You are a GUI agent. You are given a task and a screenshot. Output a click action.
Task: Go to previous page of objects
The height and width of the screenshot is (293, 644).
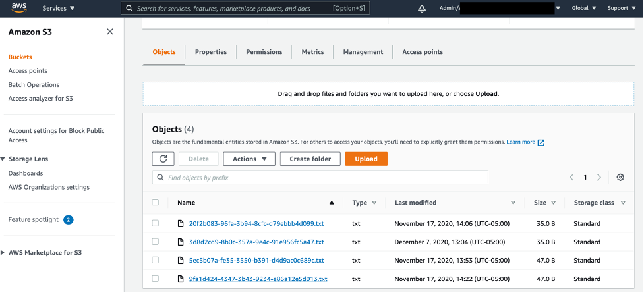[571, 177]
